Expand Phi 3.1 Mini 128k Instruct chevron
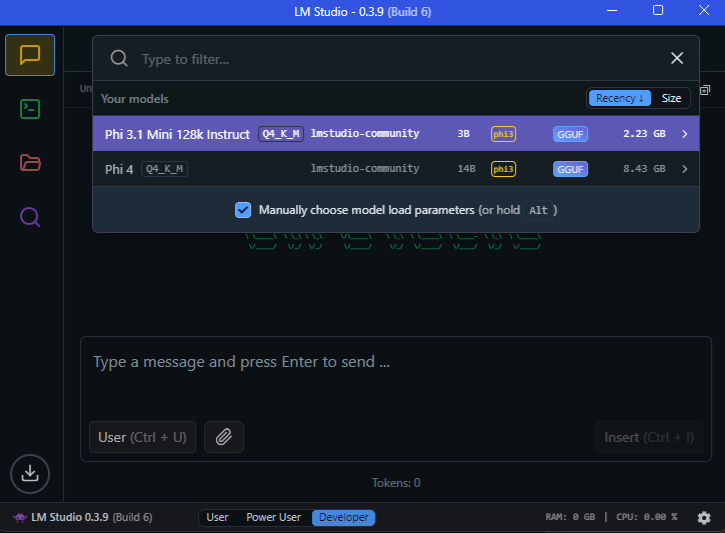The width and height of the screenshot is (725, 533). (685, 134)
